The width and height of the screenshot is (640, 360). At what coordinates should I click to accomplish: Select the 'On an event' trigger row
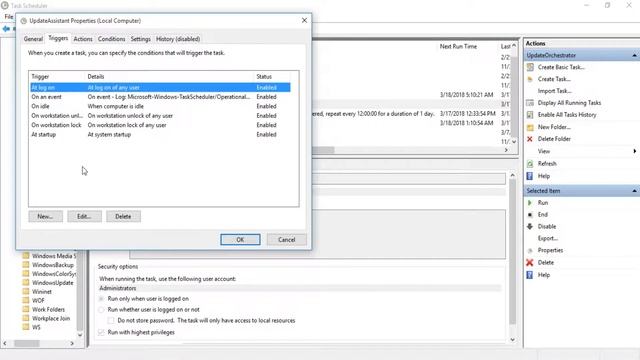tap(160, 97)
